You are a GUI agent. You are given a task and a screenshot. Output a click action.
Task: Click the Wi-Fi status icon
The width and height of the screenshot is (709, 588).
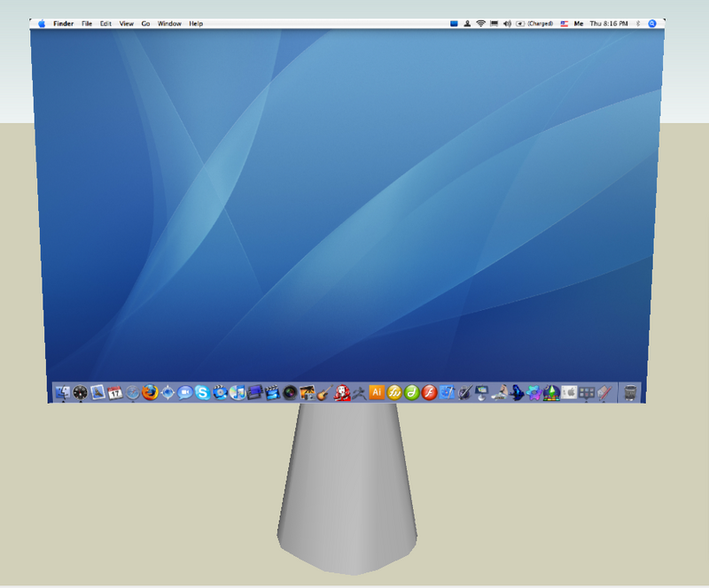pos(480,24)
